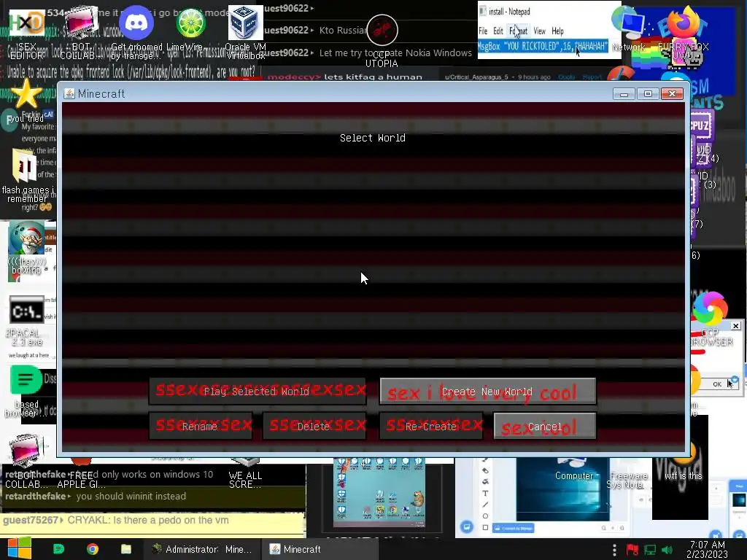Open the HxD editor desktop icon

pos(27,23)
